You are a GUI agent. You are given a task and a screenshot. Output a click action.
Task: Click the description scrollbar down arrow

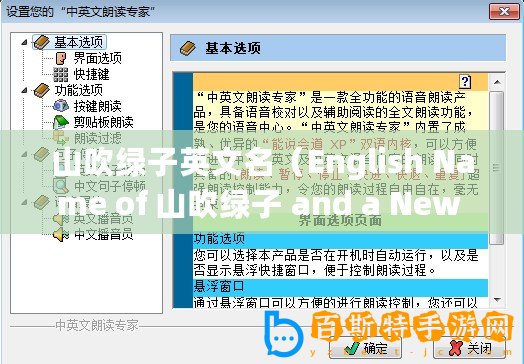point(497,300)
